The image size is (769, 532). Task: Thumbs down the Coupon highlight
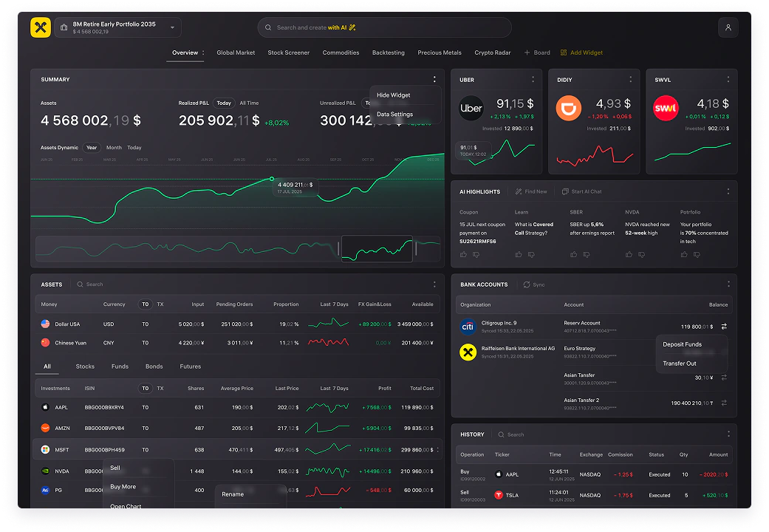pos(476,254)
